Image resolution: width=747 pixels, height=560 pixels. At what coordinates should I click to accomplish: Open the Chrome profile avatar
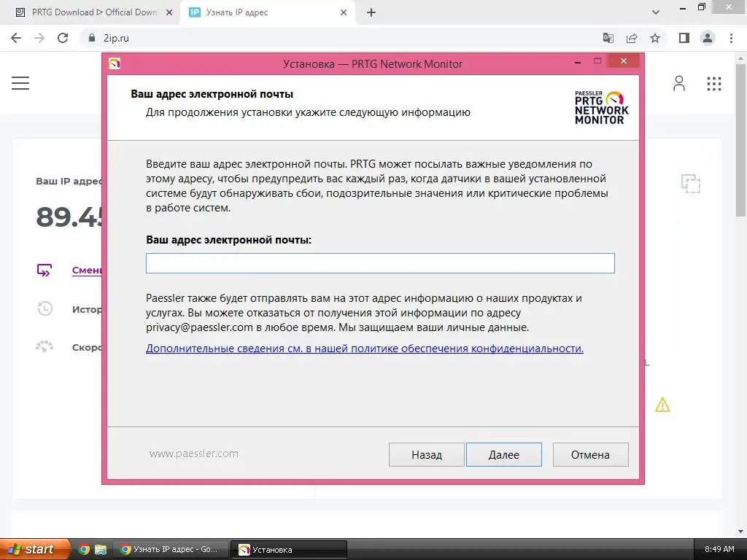point(708,38)
